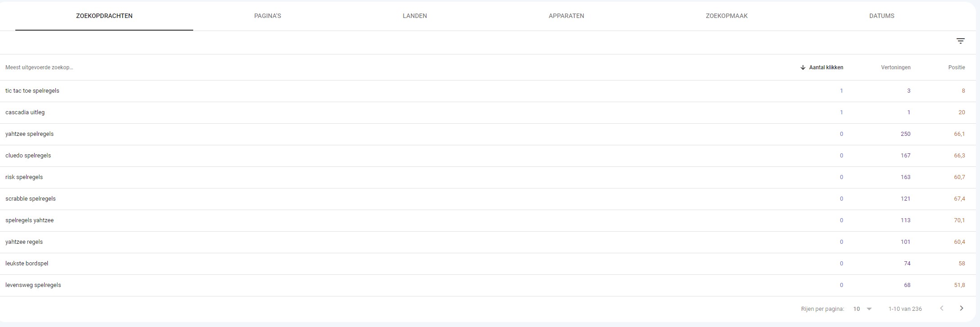Sort by Aantal klikken column arrow

(x=803, y=67)
